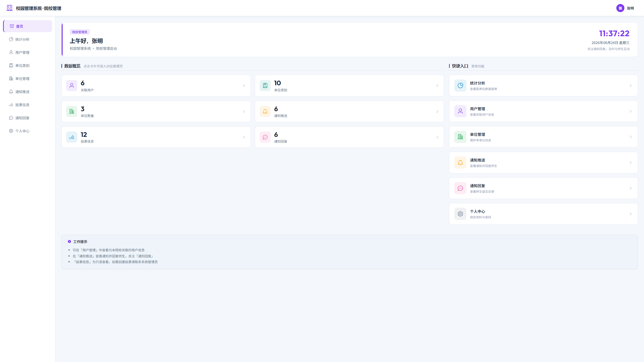Click the number 12 on 投票信息 card
The width and height of the screenshot is (644, 362).
coord(84,135)
